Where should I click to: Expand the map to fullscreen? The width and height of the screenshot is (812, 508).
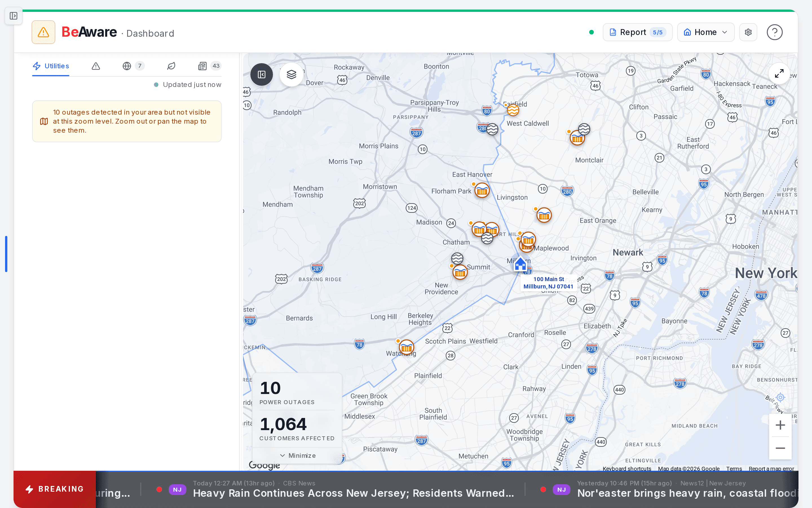tap(779, 73)
